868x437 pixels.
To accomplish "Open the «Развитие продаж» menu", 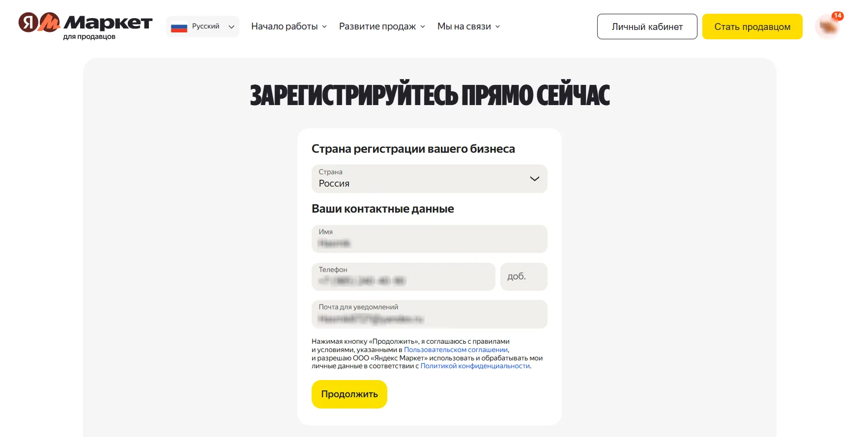I will click(377, 27).
